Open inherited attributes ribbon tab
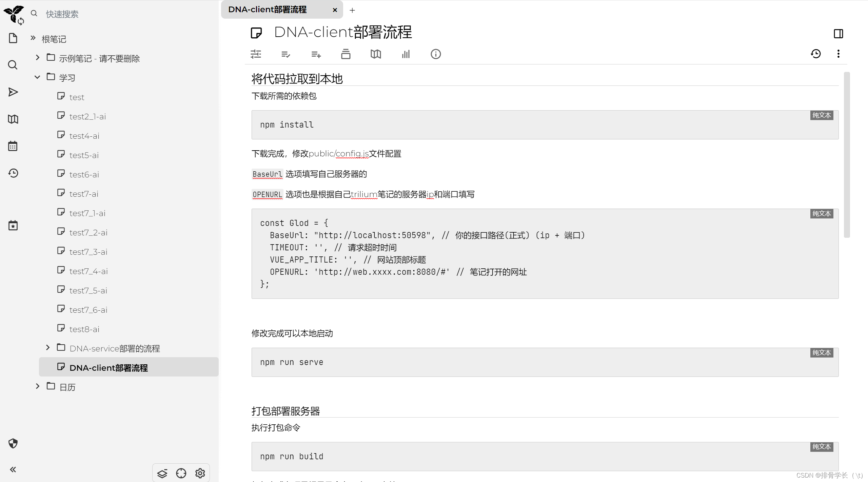 [316, 54]
